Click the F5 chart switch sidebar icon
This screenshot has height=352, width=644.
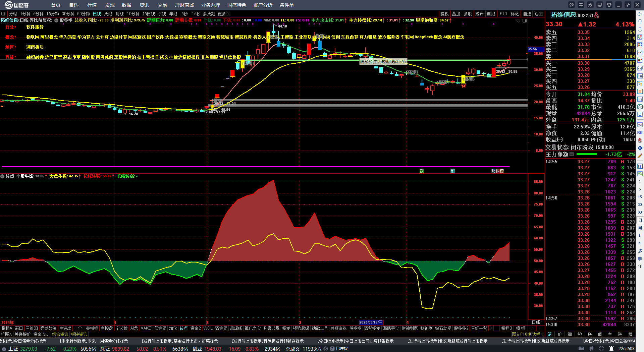click(x=640, y=166)
